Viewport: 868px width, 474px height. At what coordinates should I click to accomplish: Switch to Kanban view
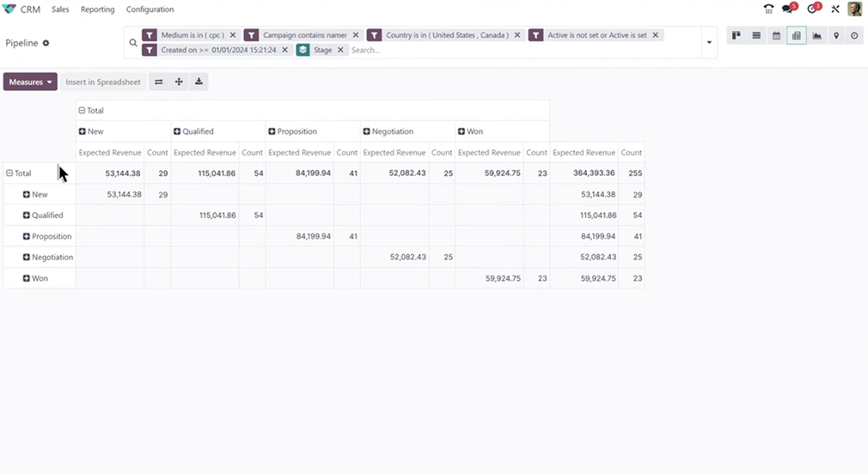pos(737,36)
